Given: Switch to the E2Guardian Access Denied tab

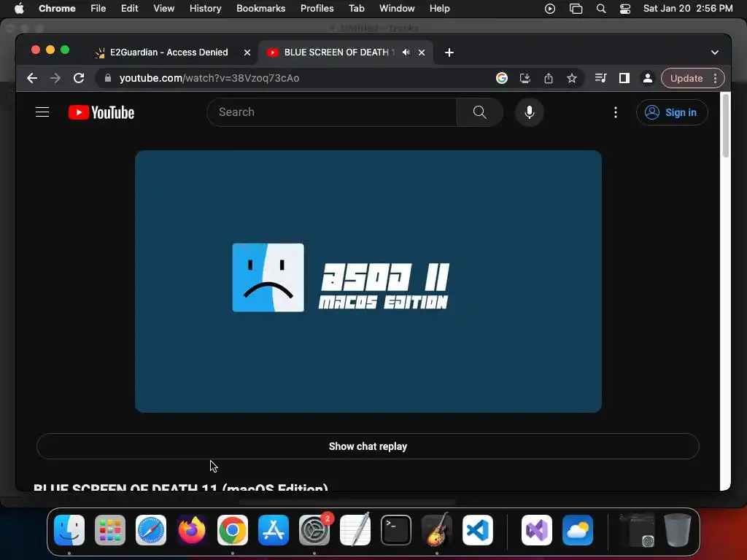Looking at the screenshot, I should coord(169,52).
